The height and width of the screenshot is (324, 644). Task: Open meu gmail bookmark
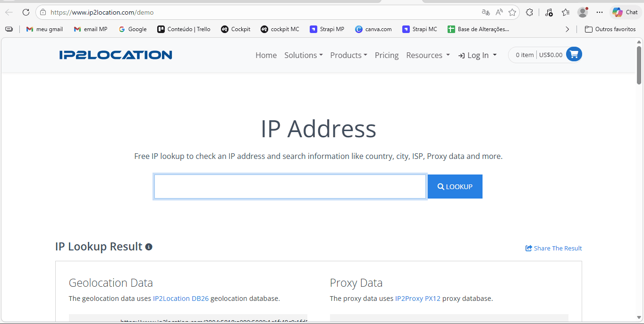point(44,29)
